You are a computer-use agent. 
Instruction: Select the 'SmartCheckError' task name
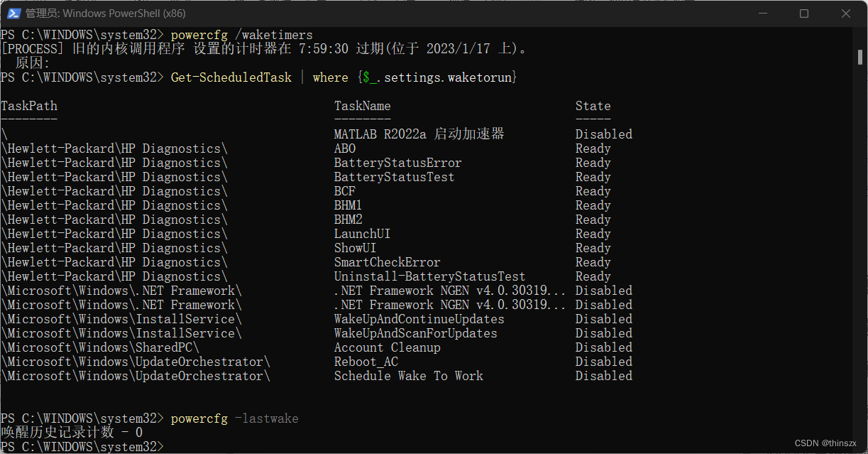pos(388,262)
